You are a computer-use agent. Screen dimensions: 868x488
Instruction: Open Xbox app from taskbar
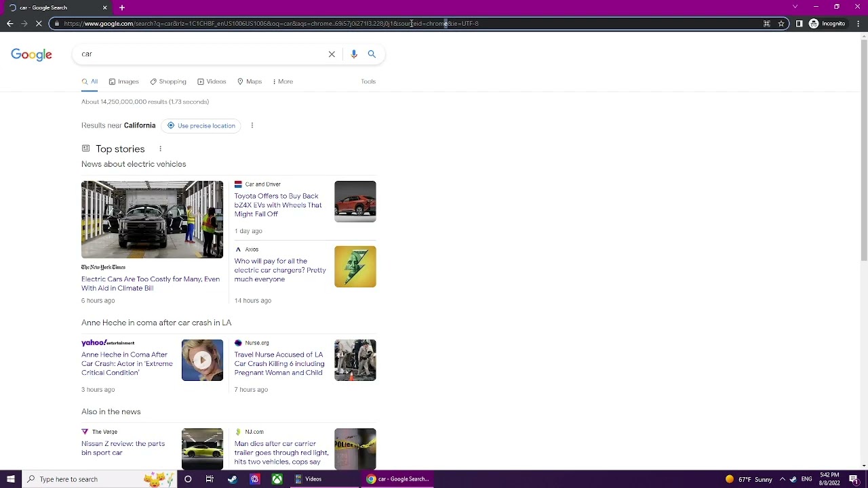point(277,479)
